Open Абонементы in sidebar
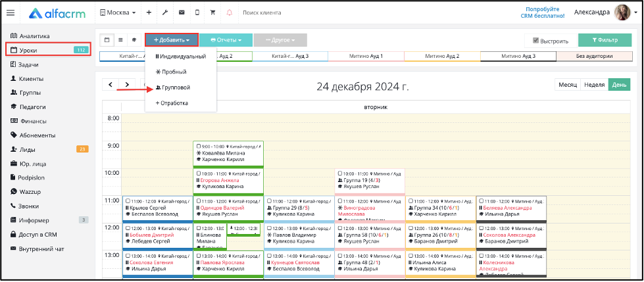 (33, 135)
